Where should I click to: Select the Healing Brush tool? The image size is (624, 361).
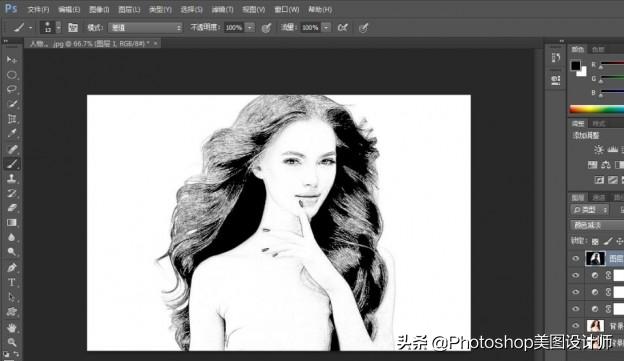click(12, 149)
